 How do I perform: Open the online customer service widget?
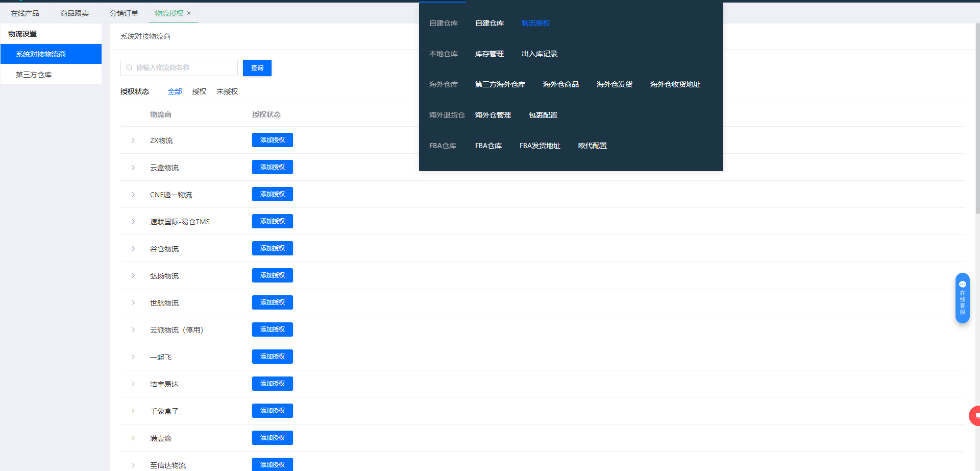click(x=962, y=298)
